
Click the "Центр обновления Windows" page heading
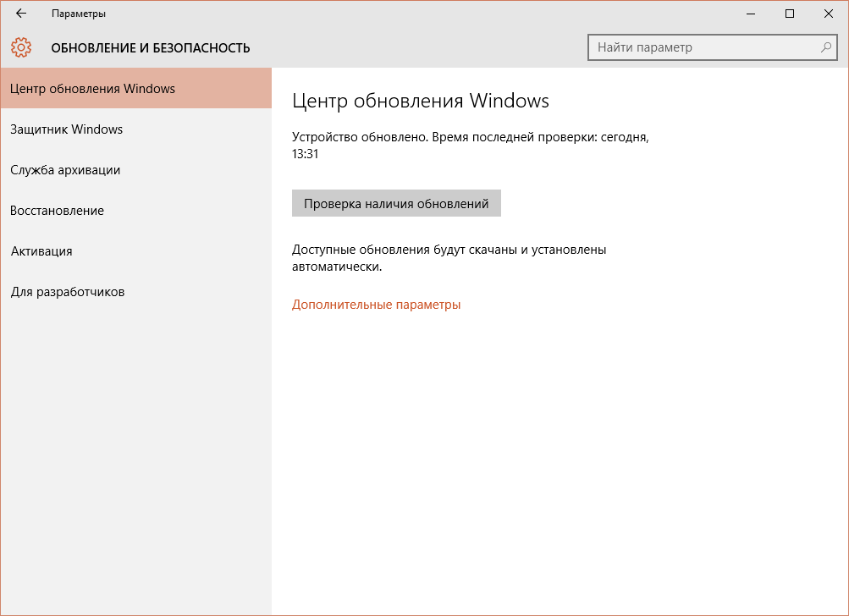click(421, 102)
